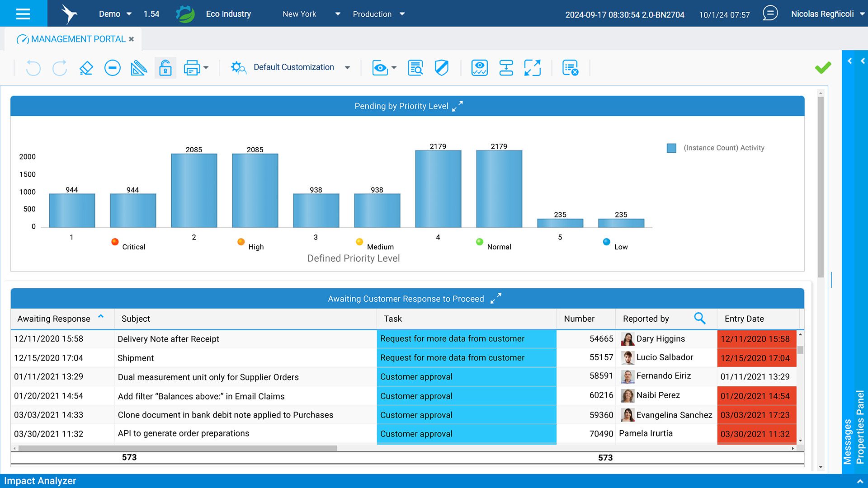Open the Default Customization dropdown

[347, 68]
